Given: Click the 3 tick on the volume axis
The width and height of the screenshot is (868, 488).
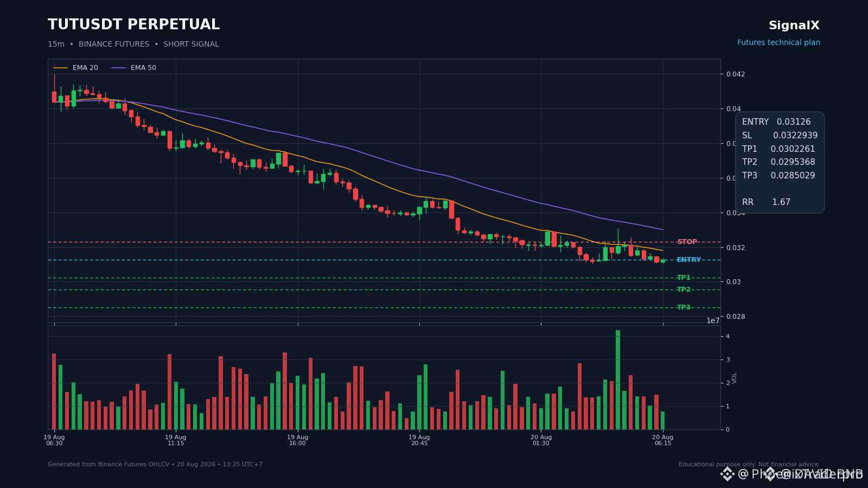Looking at the screenshot, I should pyautogui.click(x=727, y=360).
